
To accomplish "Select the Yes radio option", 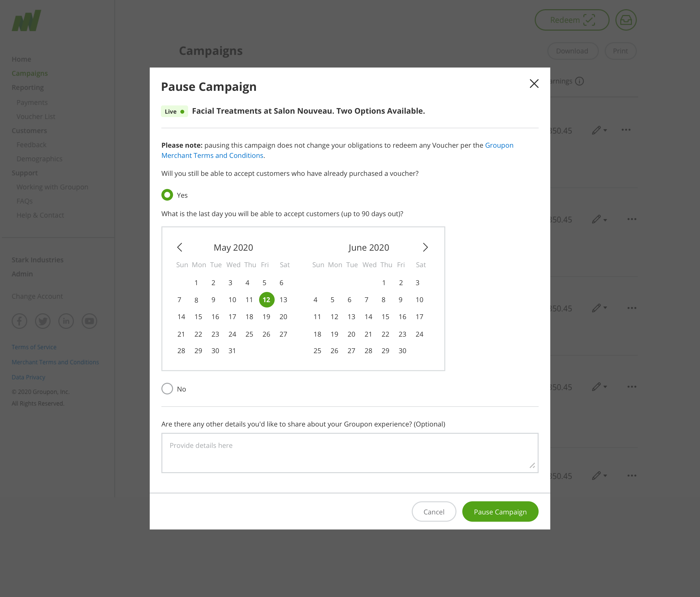I will 167,195.
